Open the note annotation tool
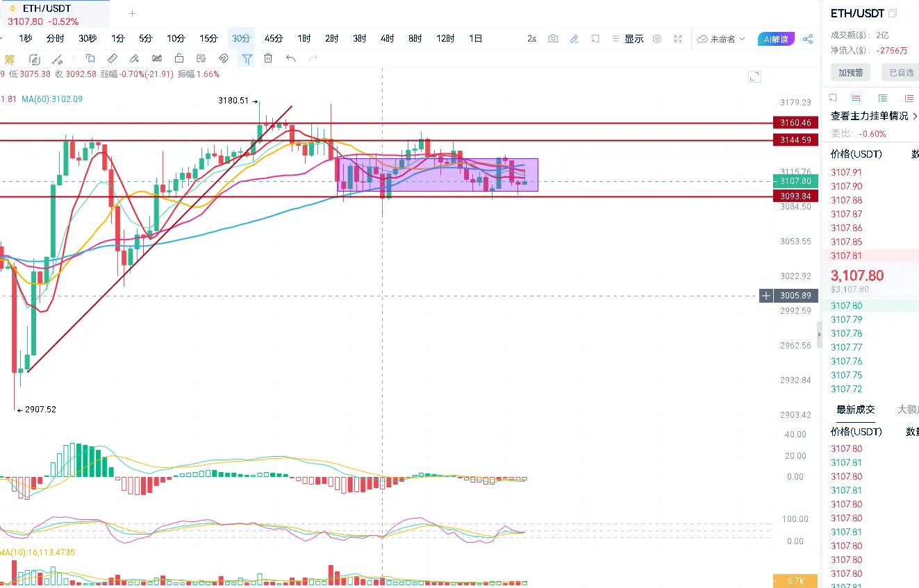Image resolution: width=919 pixels, height=588 pixels. [x=201, y=58]
